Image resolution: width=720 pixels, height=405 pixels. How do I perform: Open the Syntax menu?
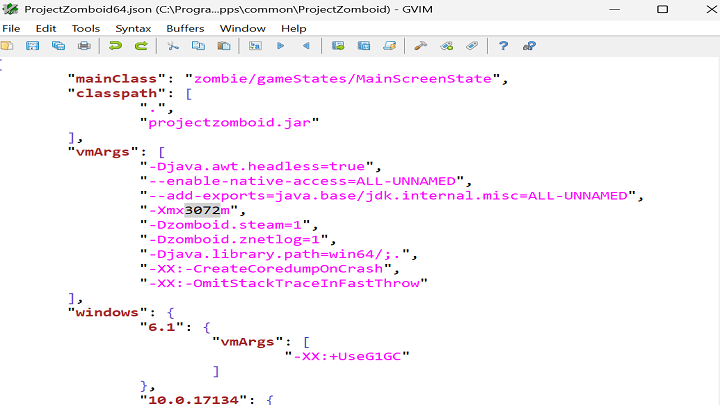[x=133, y=28]
